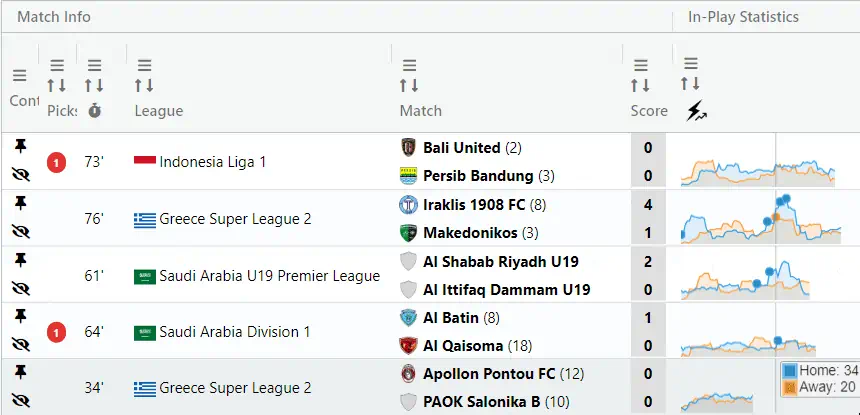
Task: Select the Match Info header group
Action: [54, 17]
